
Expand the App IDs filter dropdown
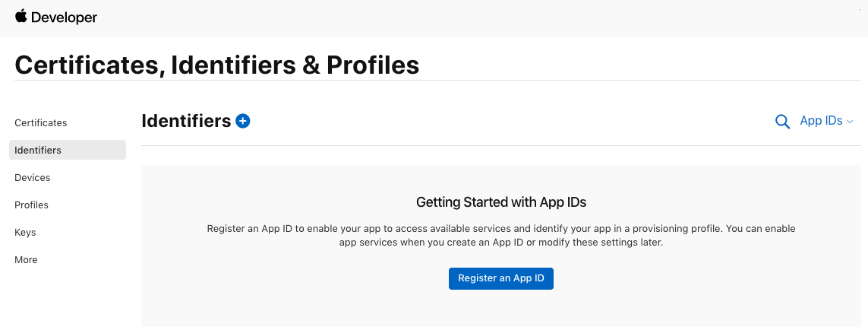(826, 121)
